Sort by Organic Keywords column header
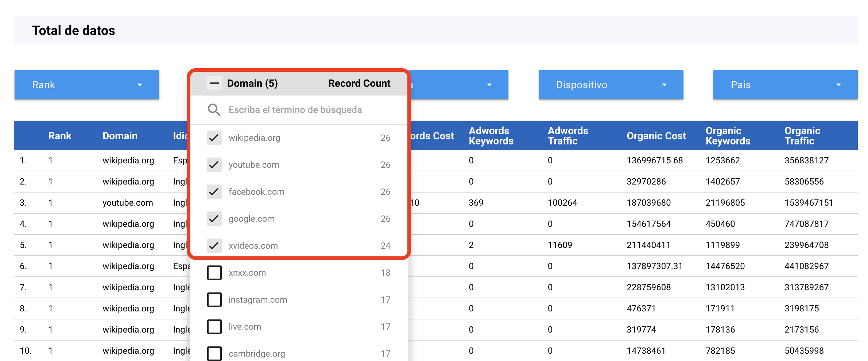The image size is (868, 361). point(728,136)
